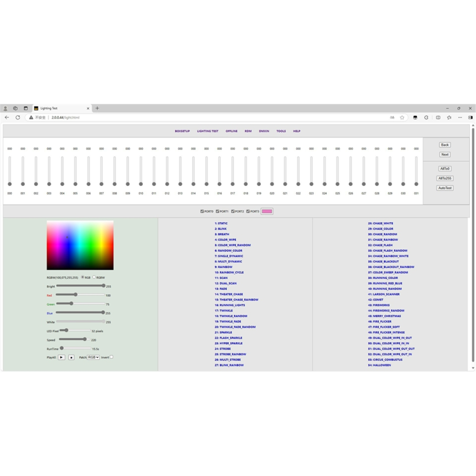Select effect 53: CIRCUS_COMBUSTUS

[385, 360]
